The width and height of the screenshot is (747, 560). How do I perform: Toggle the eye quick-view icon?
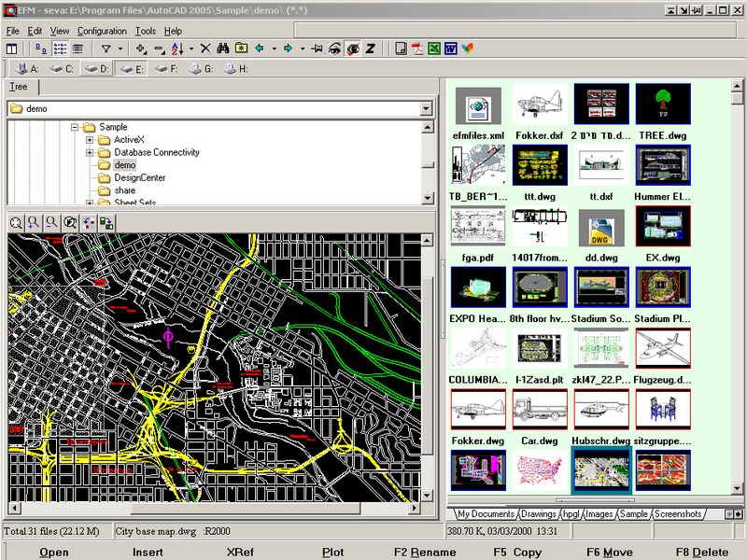(x=334, y=49)
